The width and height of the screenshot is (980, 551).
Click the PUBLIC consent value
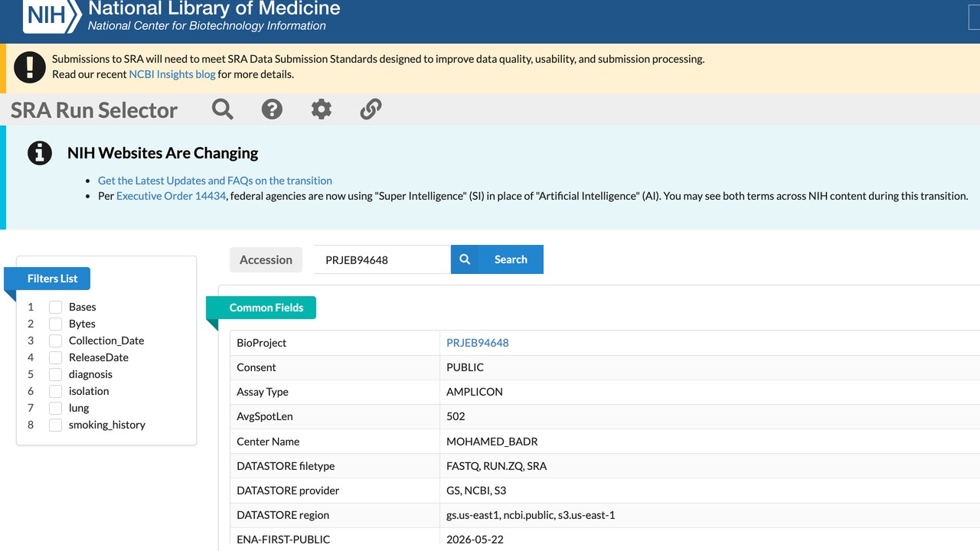465,367
